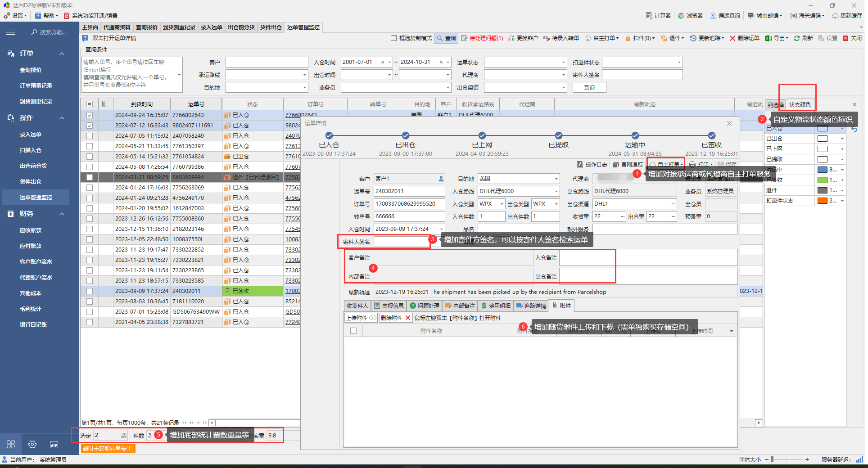This screenshot has height=468, width=868.
Task: Click the 查询 button below 寄件人签名
Action: click(589, 88)
